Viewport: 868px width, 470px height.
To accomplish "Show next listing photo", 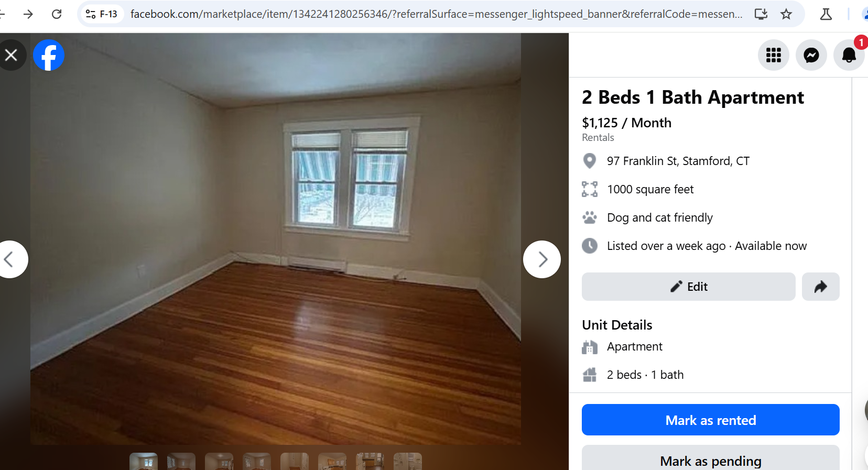I will pyautogui.click(x=542, y=259).
